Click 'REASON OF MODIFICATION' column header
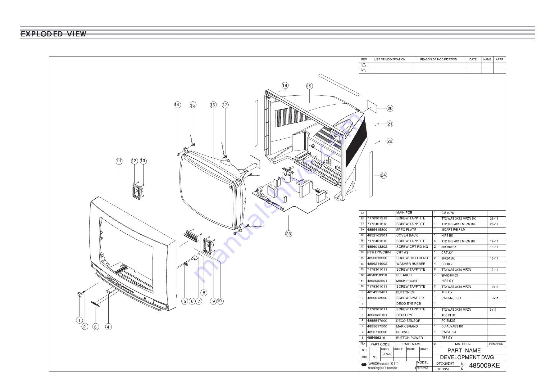The width and height of the screenshot is (555, 392). [439, 59]
